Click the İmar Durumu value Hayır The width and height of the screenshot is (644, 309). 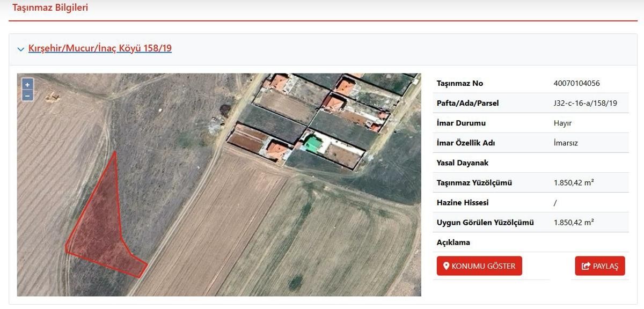tap(562, 123)
